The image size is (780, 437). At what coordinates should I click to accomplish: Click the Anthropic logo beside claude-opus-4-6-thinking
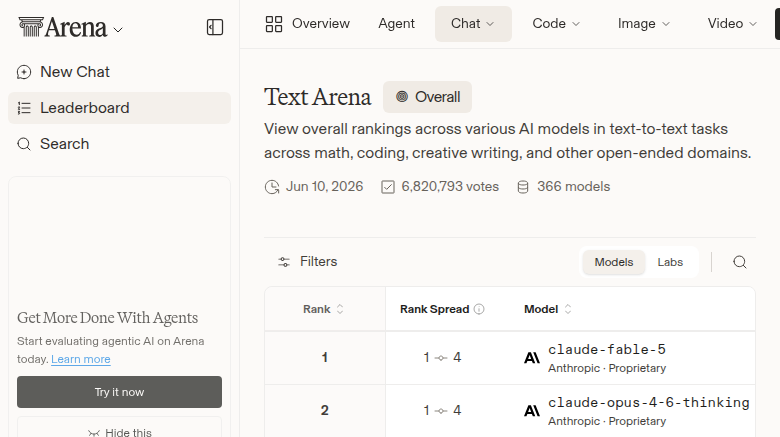click(532, 411)
